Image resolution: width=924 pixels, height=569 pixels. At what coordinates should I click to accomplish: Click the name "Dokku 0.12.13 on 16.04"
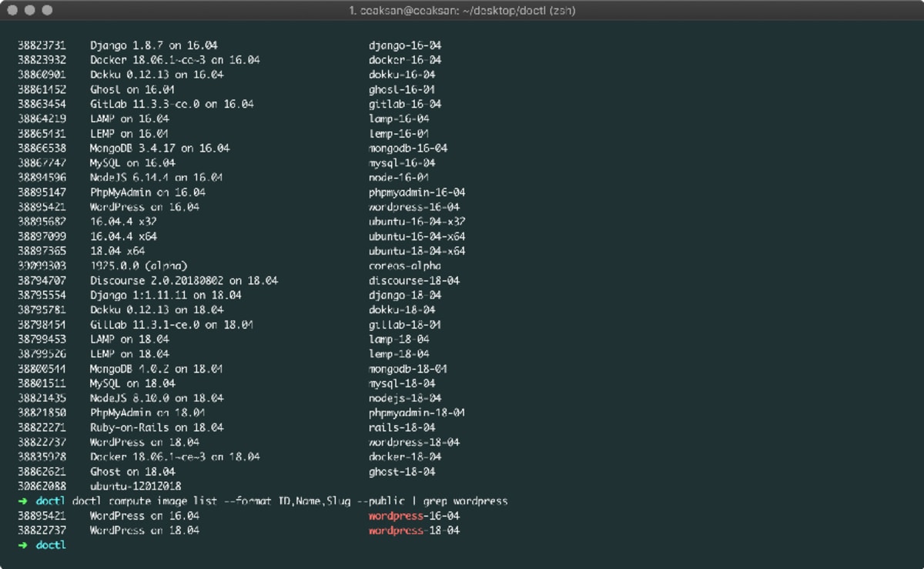[x=156, y=75]
